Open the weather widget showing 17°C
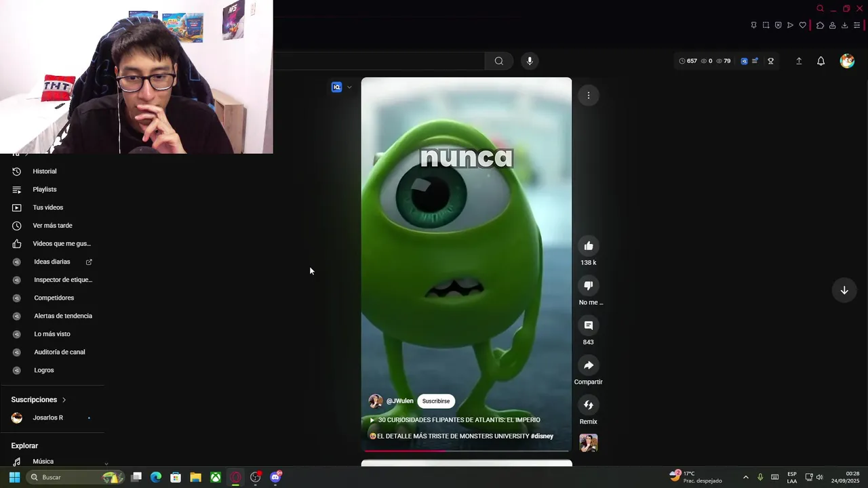 (x=696, y=477)
